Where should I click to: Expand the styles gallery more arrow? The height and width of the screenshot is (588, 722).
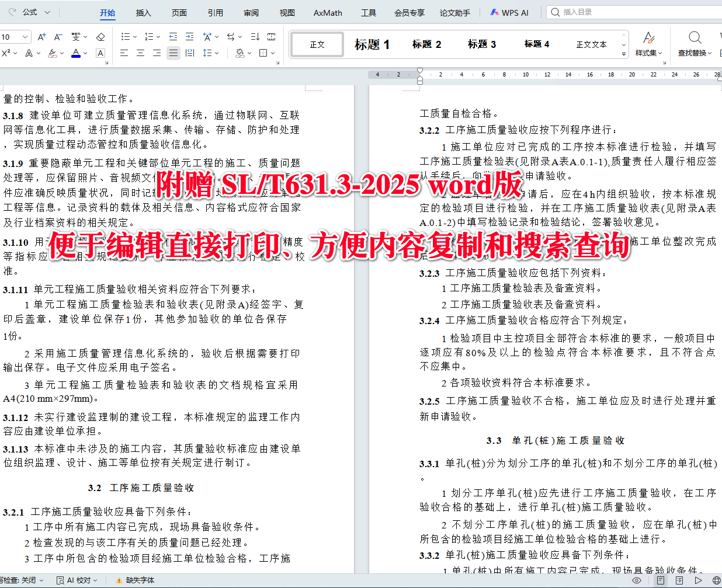pyautogui.click(x=624, y=54)
